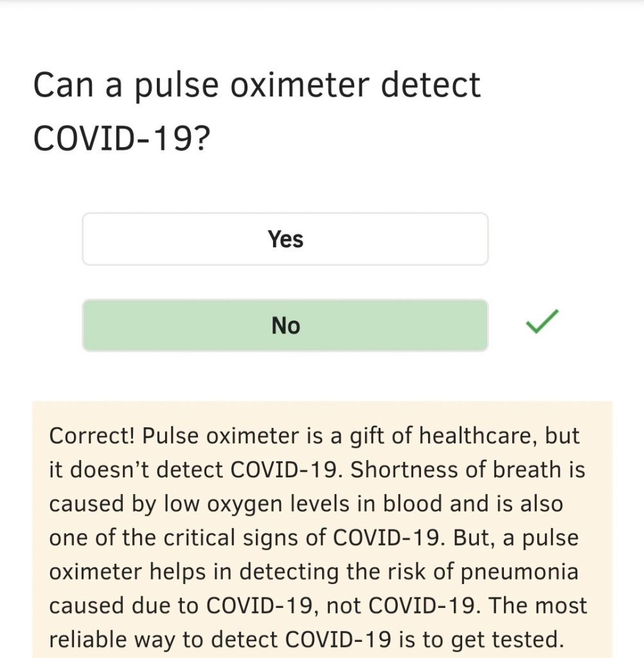Click the word "Correct!" in the explanation
Viewport: 644px width, 658px height.
[91, 436]
